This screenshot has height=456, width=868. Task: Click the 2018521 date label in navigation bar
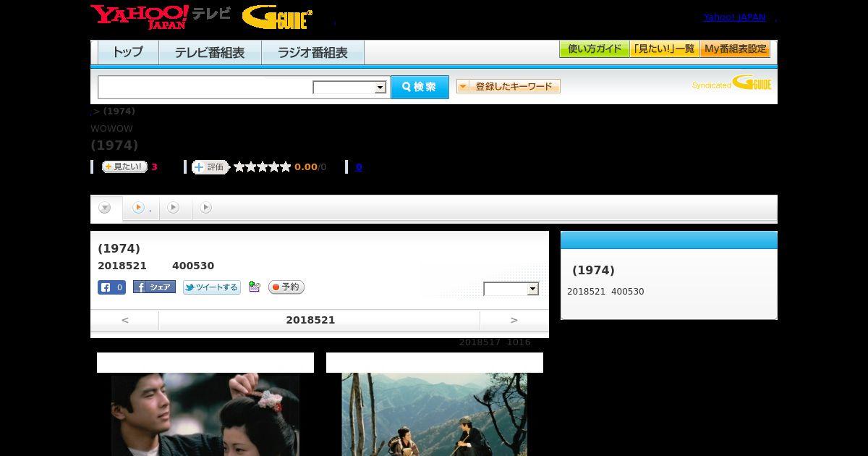point(310,320)
